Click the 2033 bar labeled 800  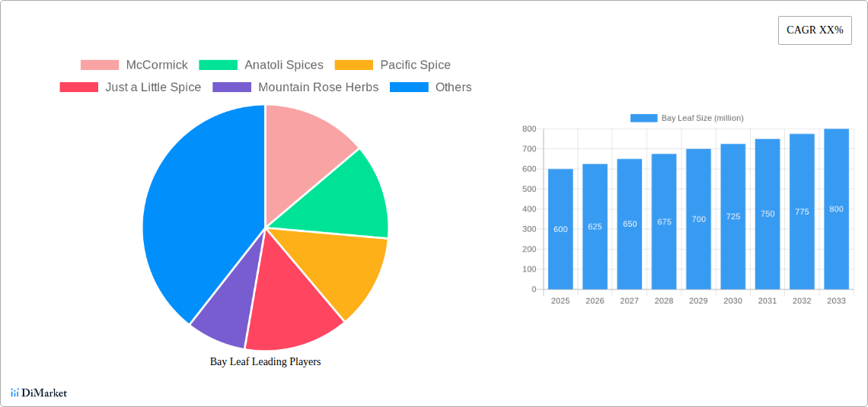pos(836,209)
